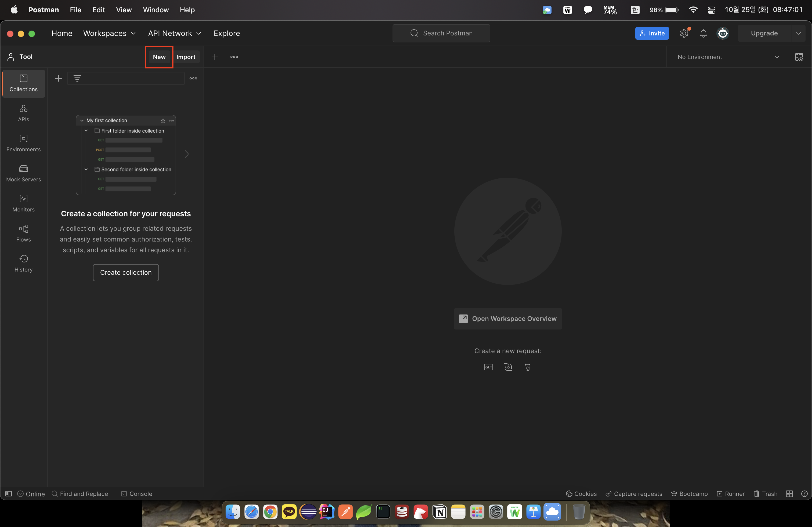Create a new HTTP GET request icon

tap(488, 367)
